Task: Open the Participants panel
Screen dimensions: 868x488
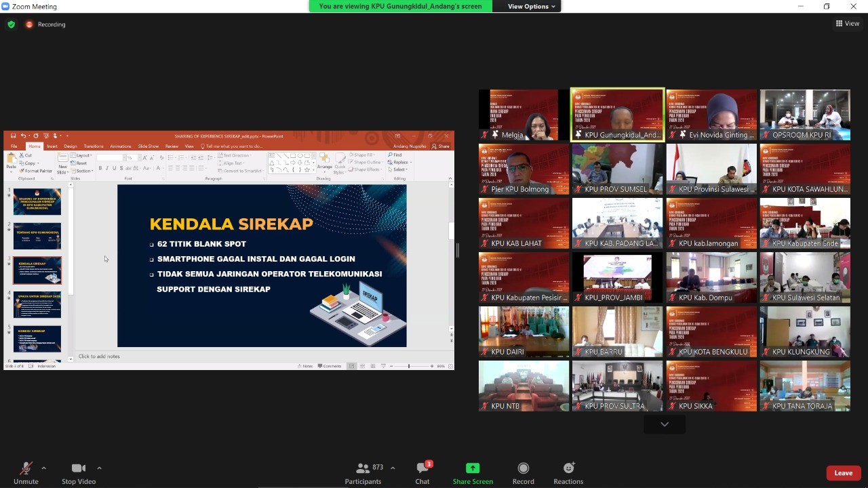Action: [x=363, y=472]
